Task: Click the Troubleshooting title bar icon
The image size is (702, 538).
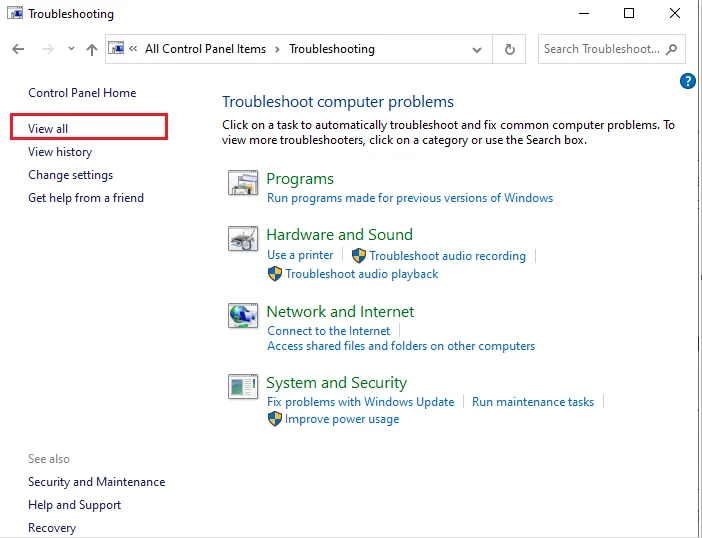Action: tap(15, 13)
